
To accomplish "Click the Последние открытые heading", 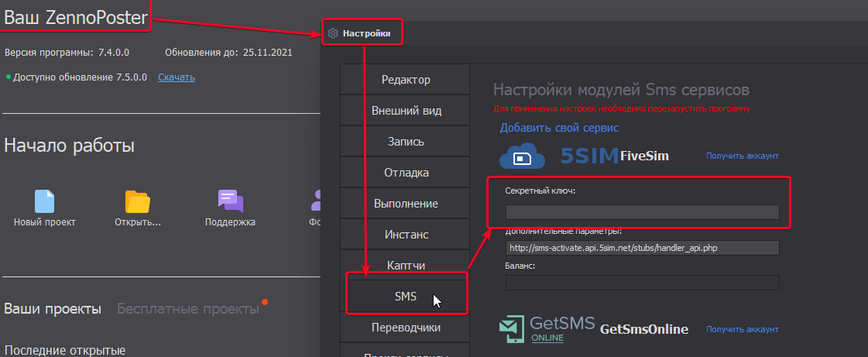I will [65, 350].
